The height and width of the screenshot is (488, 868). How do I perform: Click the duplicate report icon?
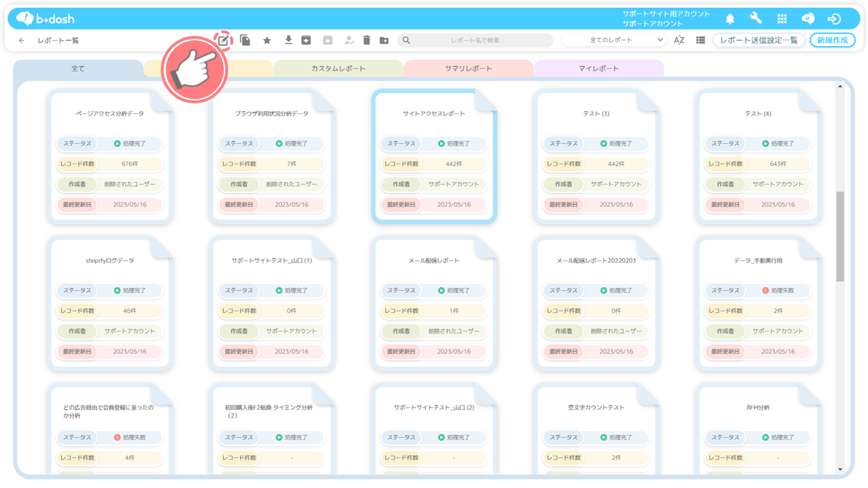point(245,40)
